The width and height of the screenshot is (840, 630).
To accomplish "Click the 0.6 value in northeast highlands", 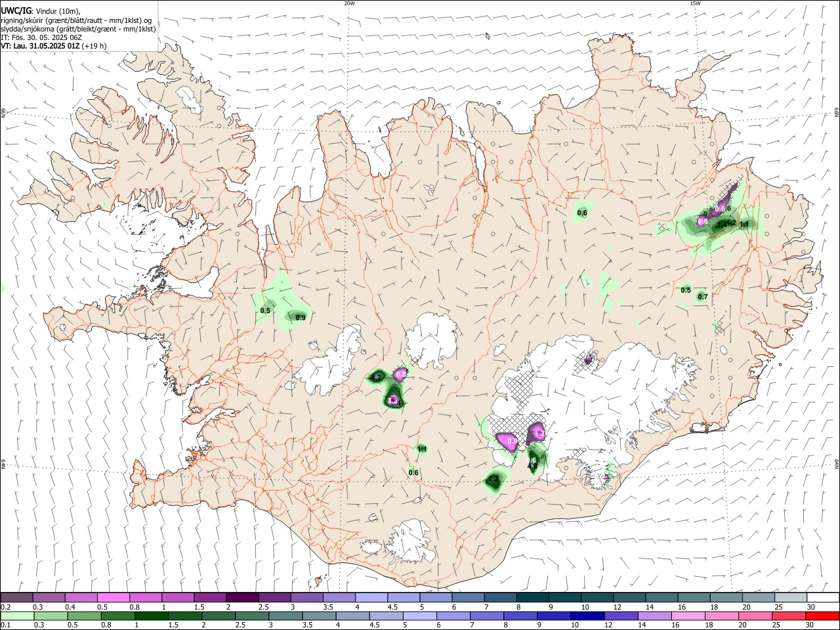I will coord(582,213).
